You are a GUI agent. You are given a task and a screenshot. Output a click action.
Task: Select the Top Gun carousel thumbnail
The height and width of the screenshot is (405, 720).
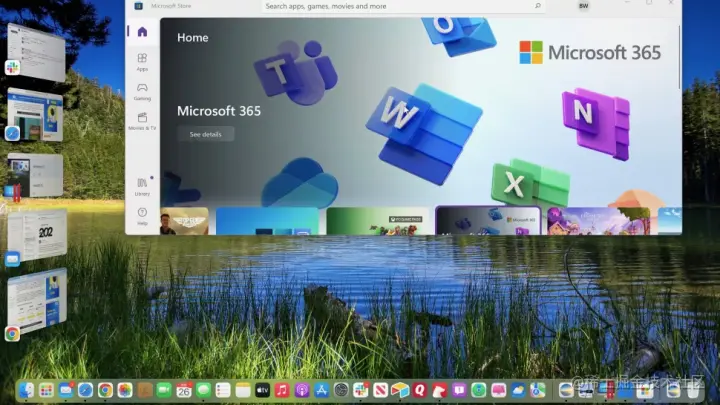(184, 221)
